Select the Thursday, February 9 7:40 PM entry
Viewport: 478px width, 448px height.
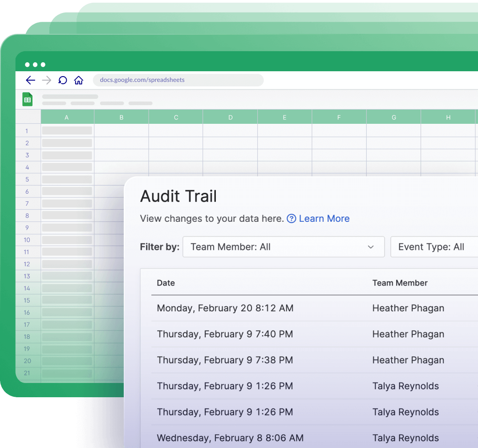225,334
